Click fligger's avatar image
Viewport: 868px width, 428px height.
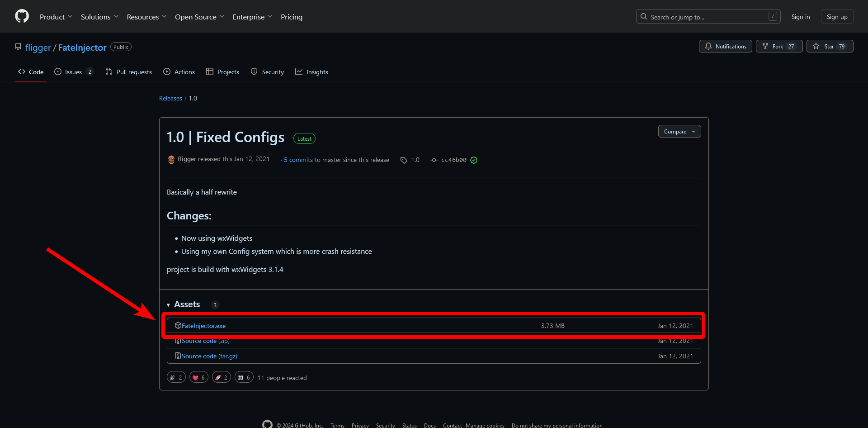tap(171, 160)
